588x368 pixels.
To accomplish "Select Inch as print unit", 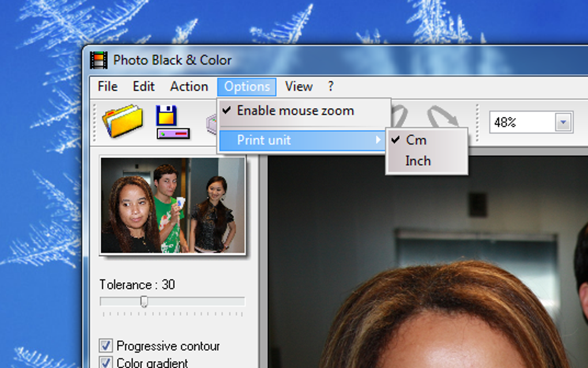I will pyautogui.click(x=427, y=161).
